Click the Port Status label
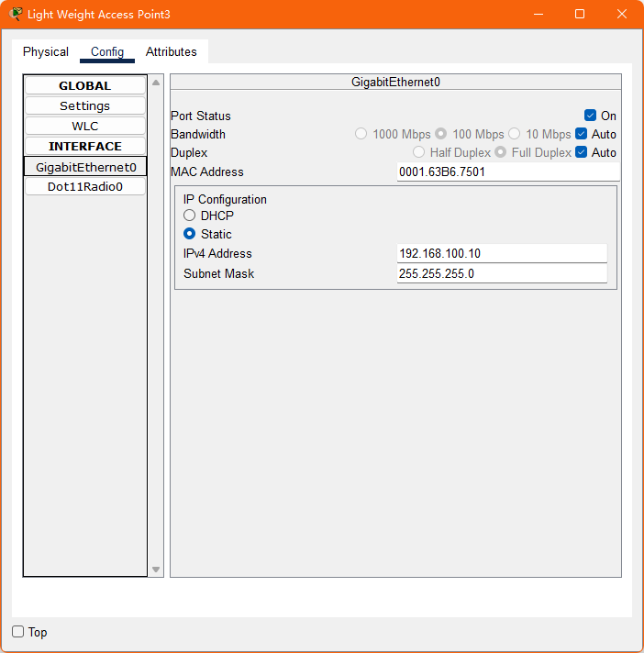 coord(201,116)
